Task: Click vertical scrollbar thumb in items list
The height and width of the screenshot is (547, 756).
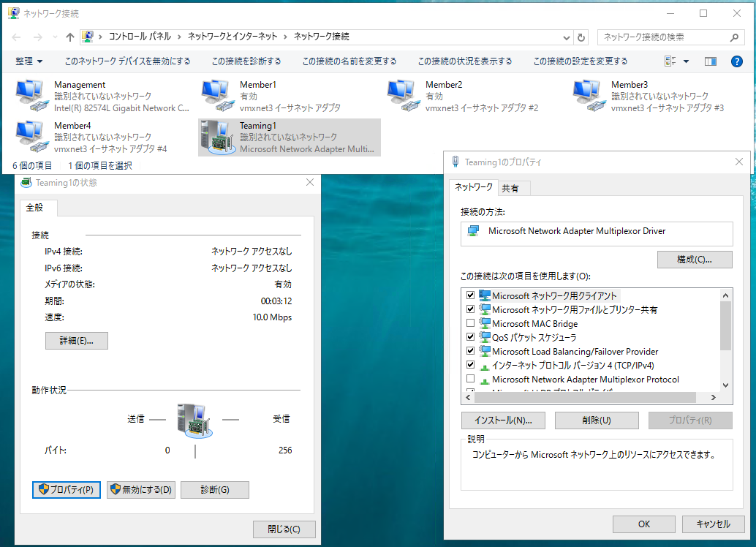Action: 725,325
